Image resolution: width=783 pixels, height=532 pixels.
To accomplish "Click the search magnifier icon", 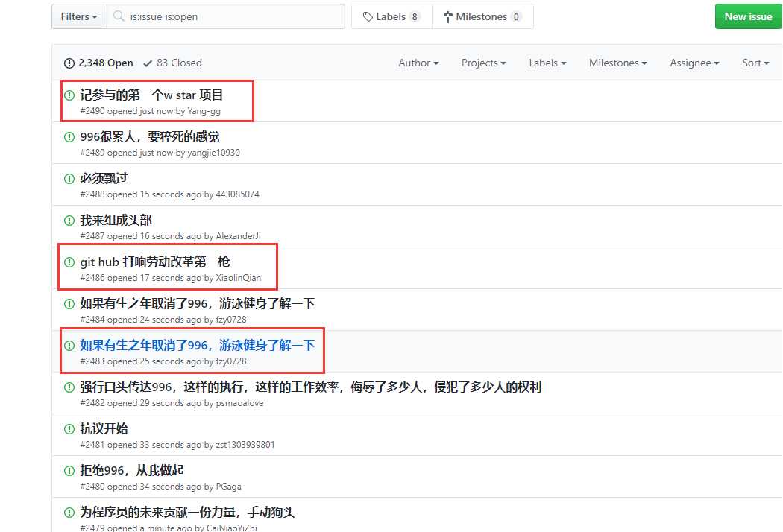I will pyautogui.click(x=119, y=16).
